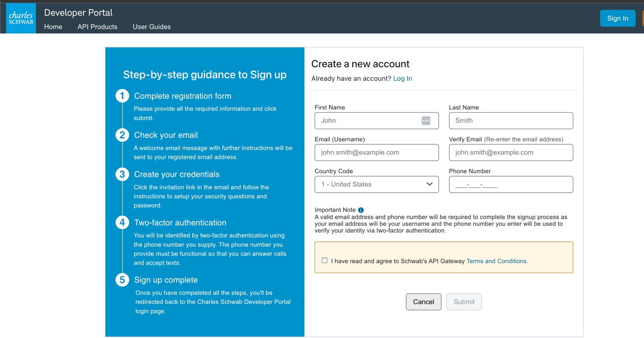The width and height of the screenshot is (644, 338).
Task: Click the 'Complete registration form' step heading
Action: pos(183,96)
